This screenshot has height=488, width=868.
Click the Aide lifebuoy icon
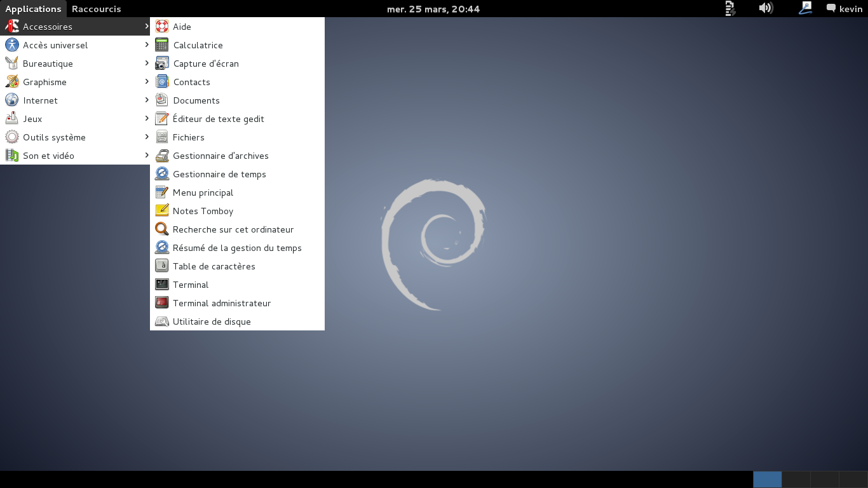point(162,27)
